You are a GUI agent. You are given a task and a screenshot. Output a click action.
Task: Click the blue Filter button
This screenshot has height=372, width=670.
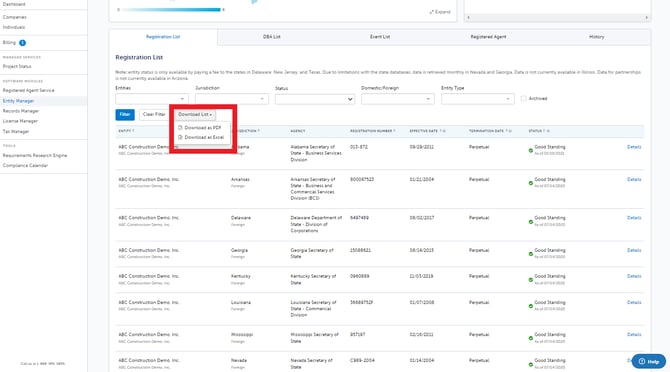click(125, 114)
